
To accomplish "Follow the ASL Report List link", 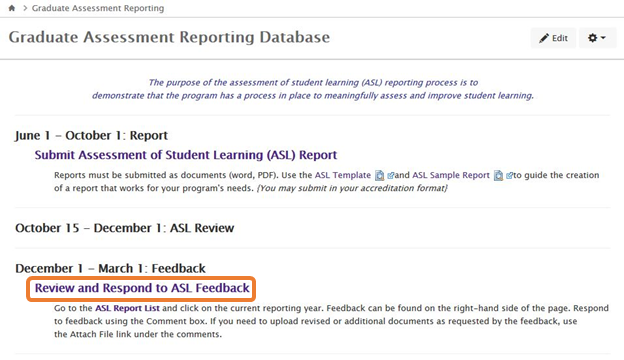I will point(127,308).
